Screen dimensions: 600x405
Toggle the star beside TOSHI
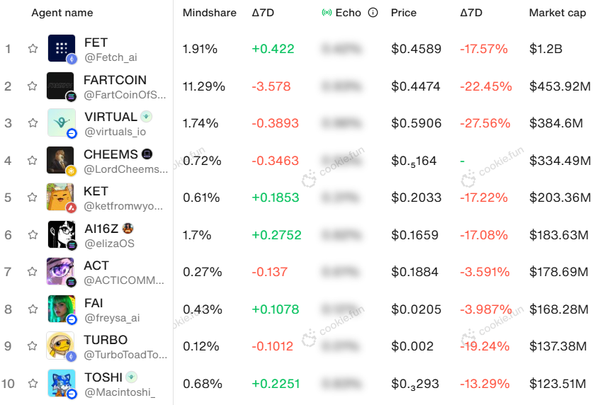pyautogui.click(x=33, y=382)
